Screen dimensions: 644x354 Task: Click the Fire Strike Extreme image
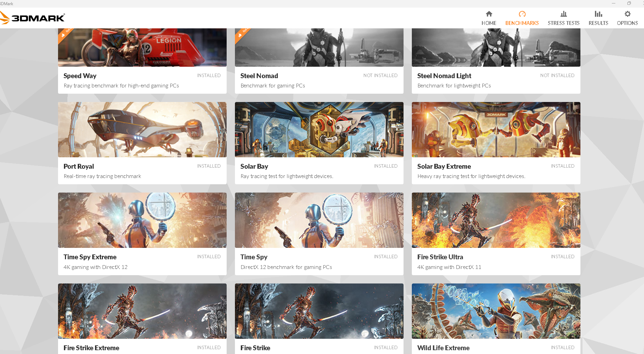142,311
